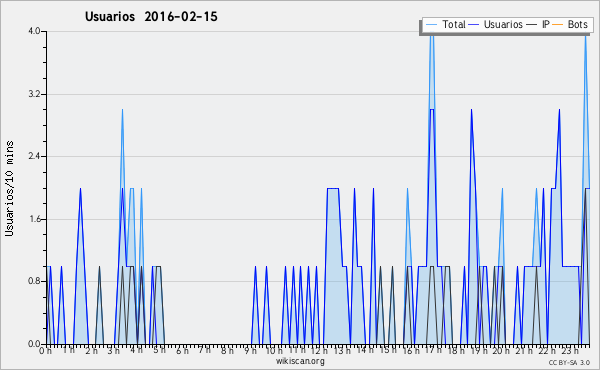Click the y-axis value 0.8
This screenshot has height=370, width=600.
coord(34,281)
